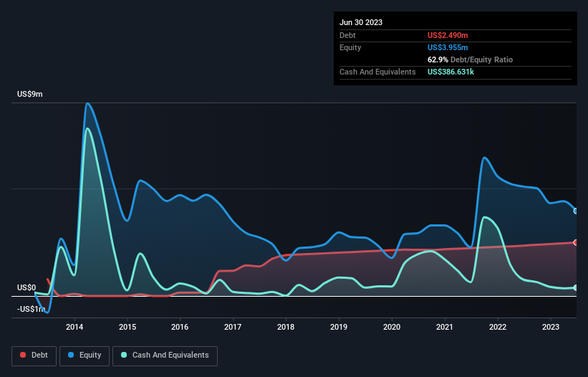Click the US$3.955m equity value
588x377 pixels.
tap(448, 47)
